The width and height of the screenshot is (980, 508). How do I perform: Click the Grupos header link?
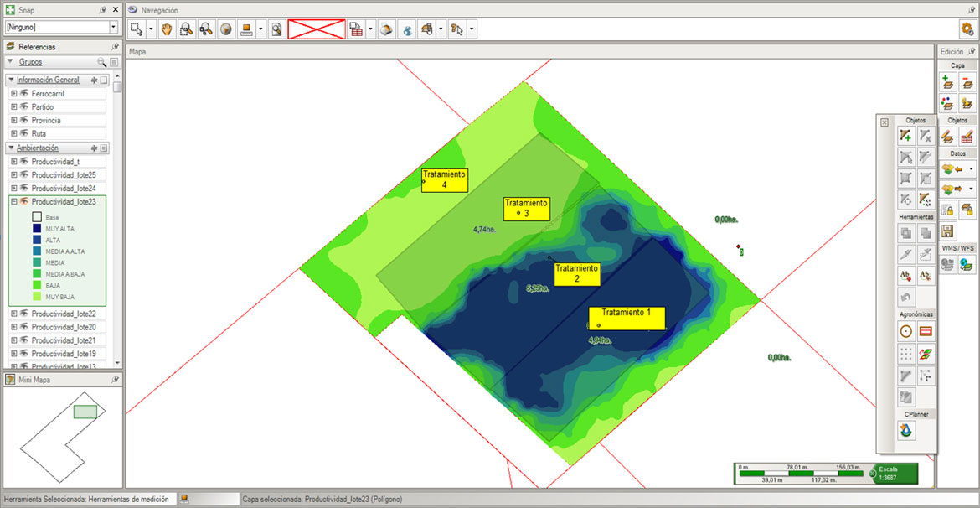(x=31, y=62)
